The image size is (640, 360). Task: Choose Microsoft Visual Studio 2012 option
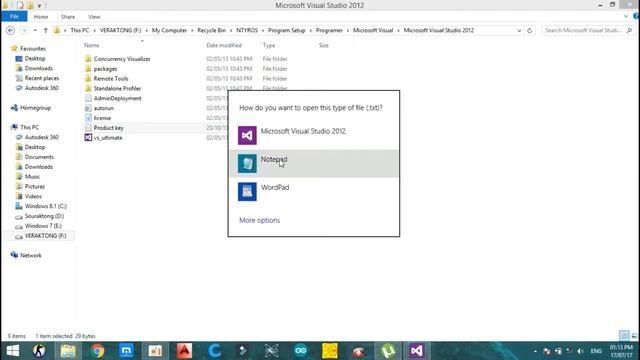point(314,135)
